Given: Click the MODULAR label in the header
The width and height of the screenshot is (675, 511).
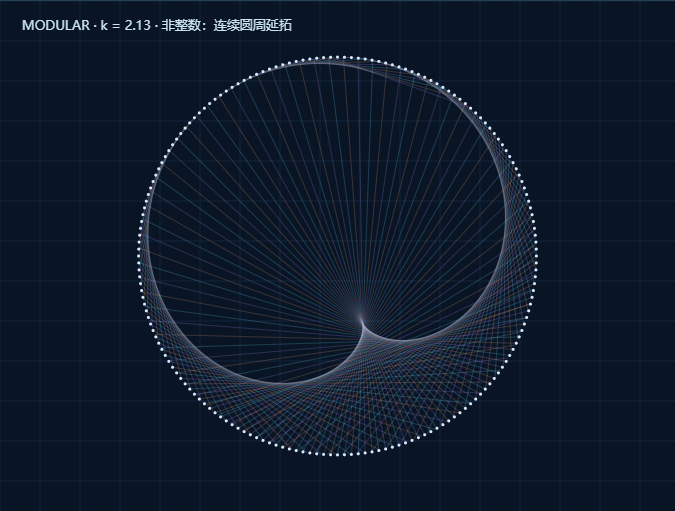Looking at the screenshot, I should pyautogui.click(x=56, y=25).
